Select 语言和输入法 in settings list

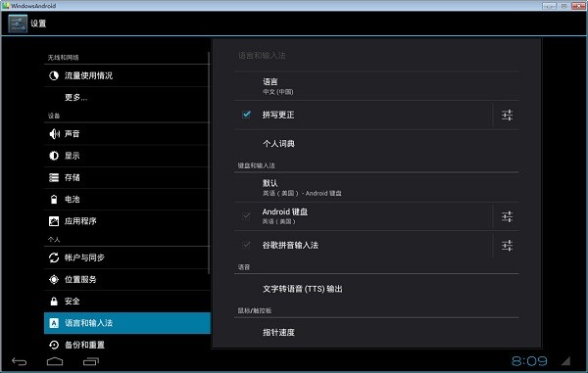[x=127, y=323]
